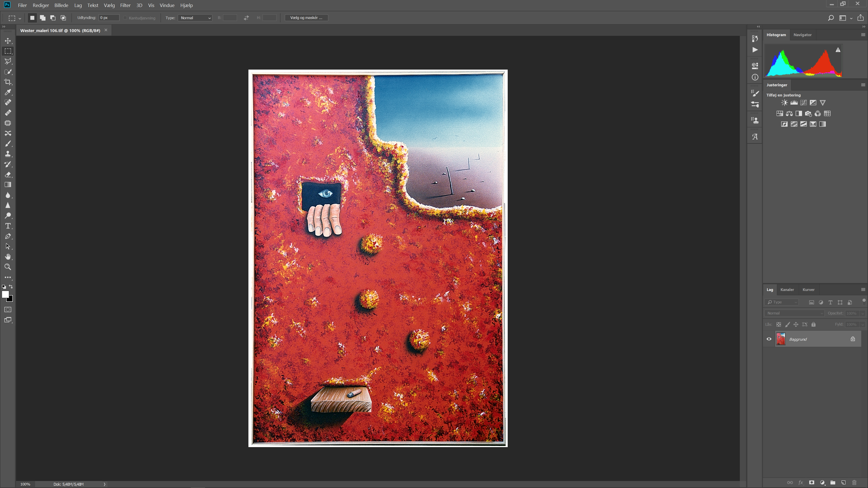Toggle Baggrund layer visibility eye
The image size is (868, 488).
coord(769,339)
